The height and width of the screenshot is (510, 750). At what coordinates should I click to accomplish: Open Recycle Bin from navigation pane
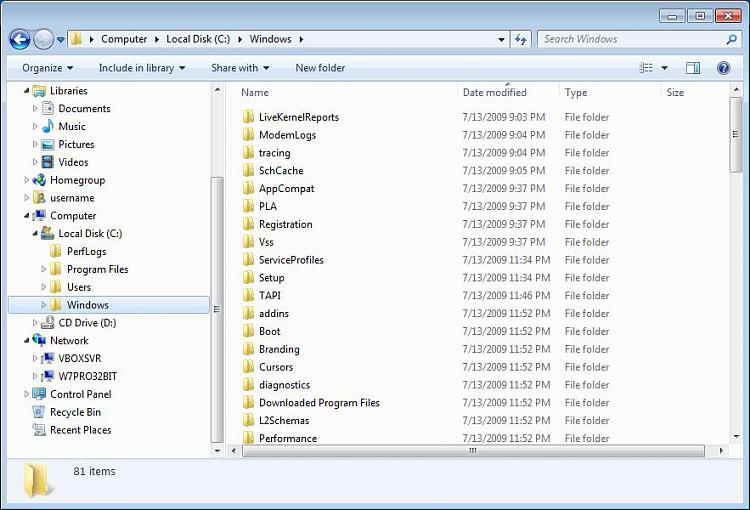75,412
